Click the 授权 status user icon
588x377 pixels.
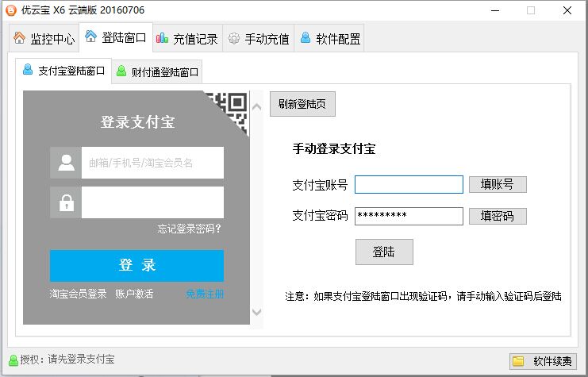pos(13,360)
